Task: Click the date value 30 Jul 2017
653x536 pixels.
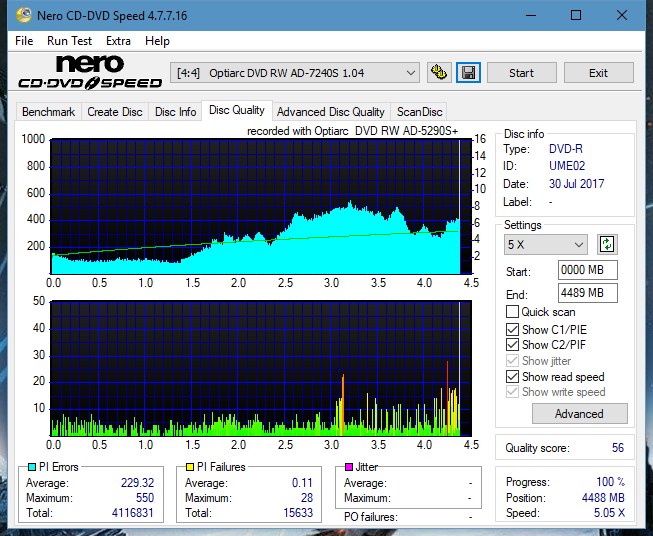Action: coord(576,184)
